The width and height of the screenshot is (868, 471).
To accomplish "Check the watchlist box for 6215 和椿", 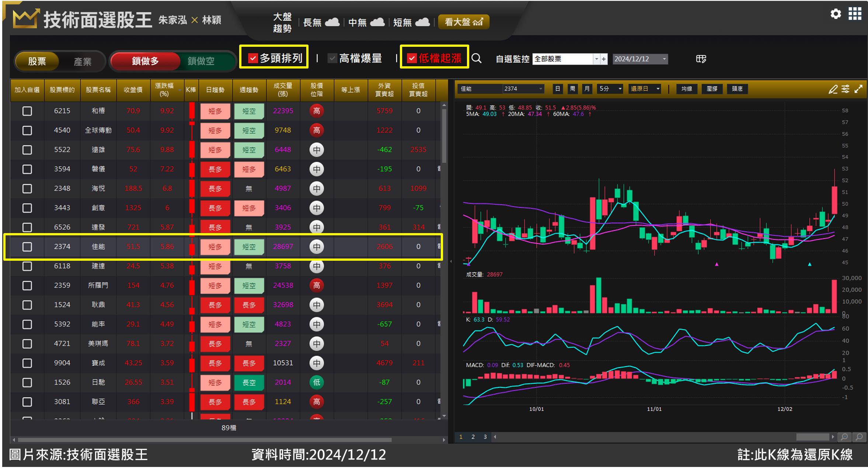I will 27,111.
